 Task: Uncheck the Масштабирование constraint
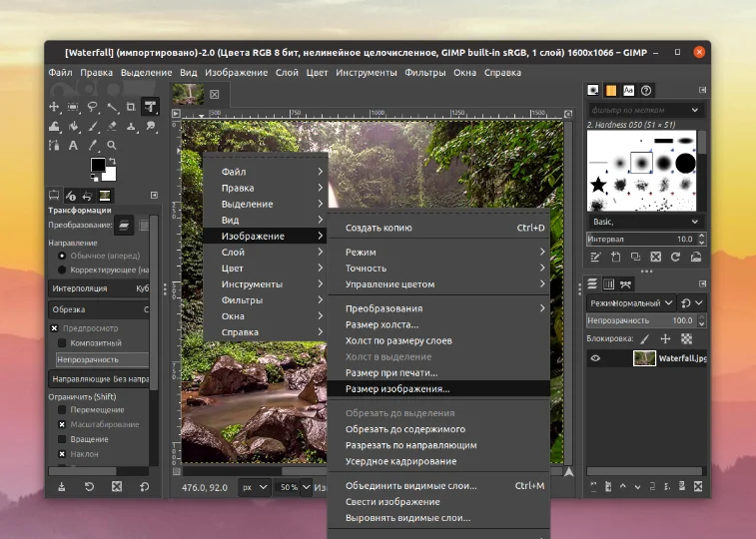(62, 424)
